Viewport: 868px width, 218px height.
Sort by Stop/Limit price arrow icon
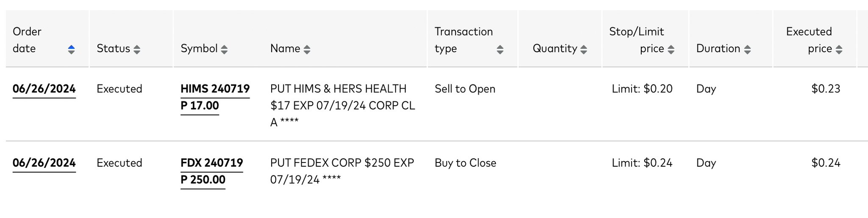click(671, 50)
